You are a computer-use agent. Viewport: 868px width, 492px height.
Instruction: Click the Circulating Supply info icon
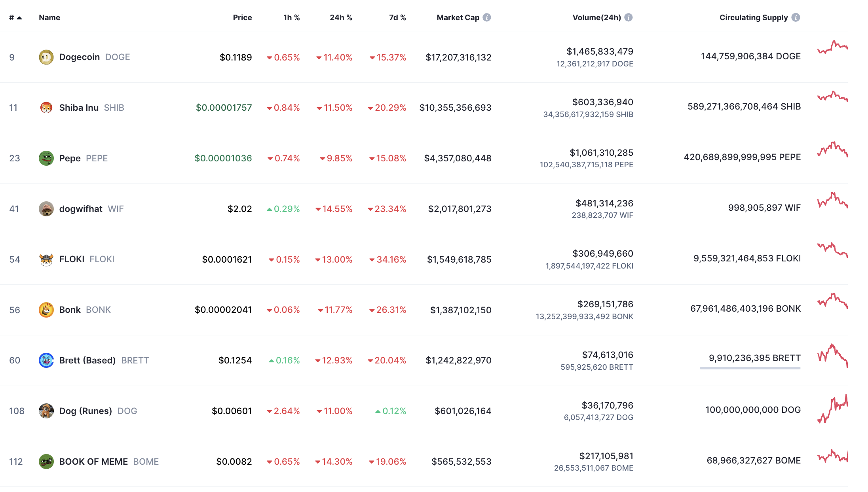click(796, 17)
